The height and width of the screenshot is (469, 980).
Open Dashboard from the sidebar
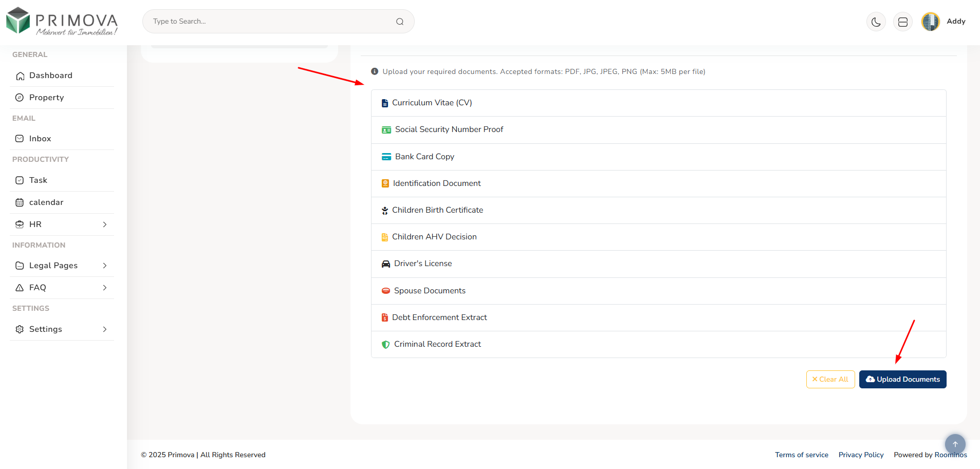(x=50, y=76)
